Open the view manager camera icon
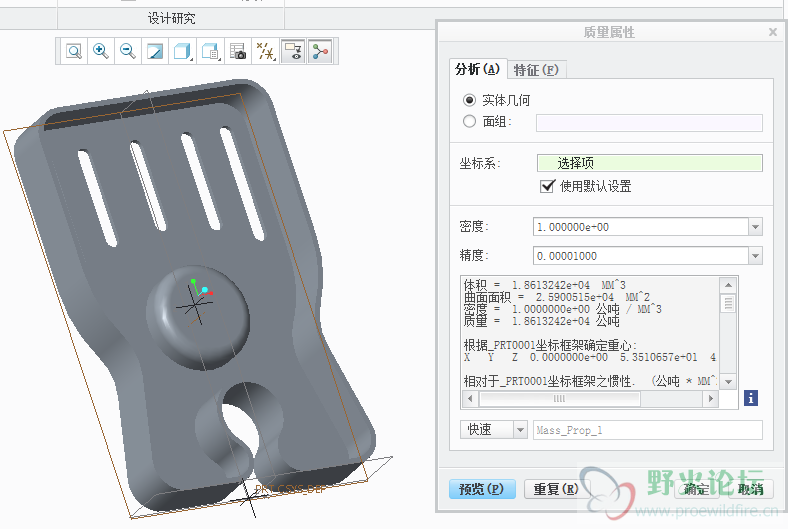Image resolution: width=788 pixels, height=529 pixels. point(238,51)
